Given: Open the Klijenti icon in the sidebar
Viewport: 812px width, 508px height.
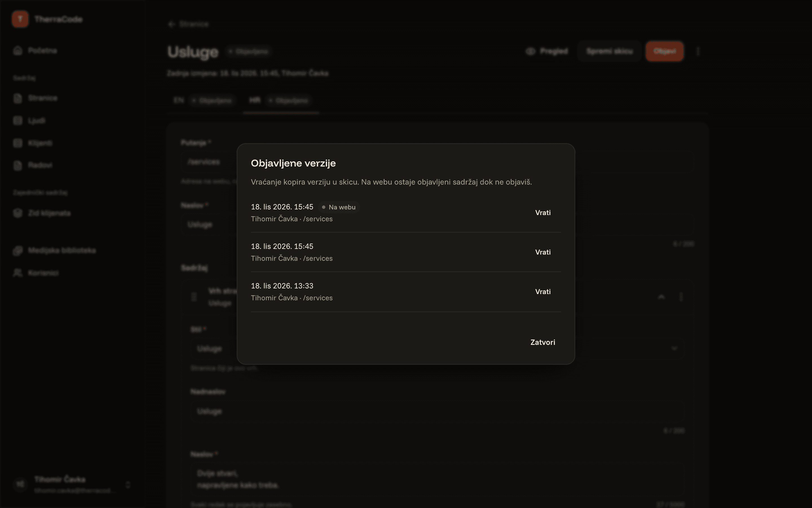Looking at the screenshot, I should click(18, 143).
